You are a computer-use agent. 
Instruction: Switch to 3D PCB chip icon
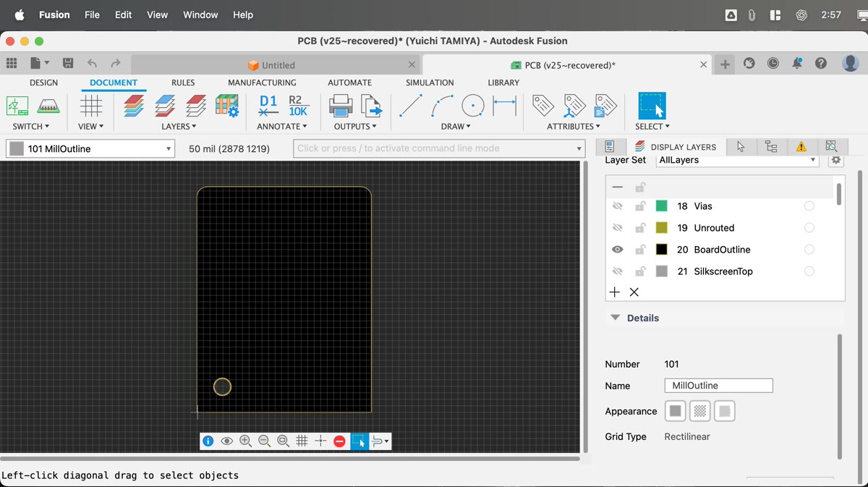pos(48,106)
